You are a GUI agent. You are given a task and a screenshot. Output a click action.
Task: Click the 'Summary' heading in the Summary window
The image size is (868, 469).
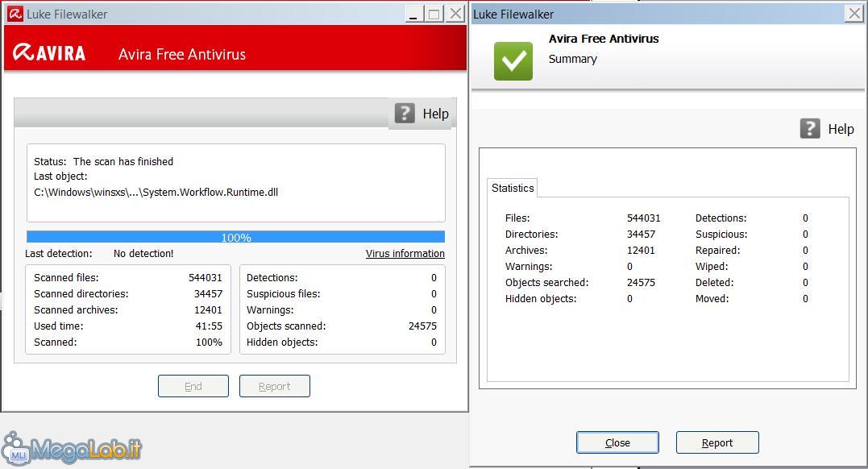click(573, 59)
